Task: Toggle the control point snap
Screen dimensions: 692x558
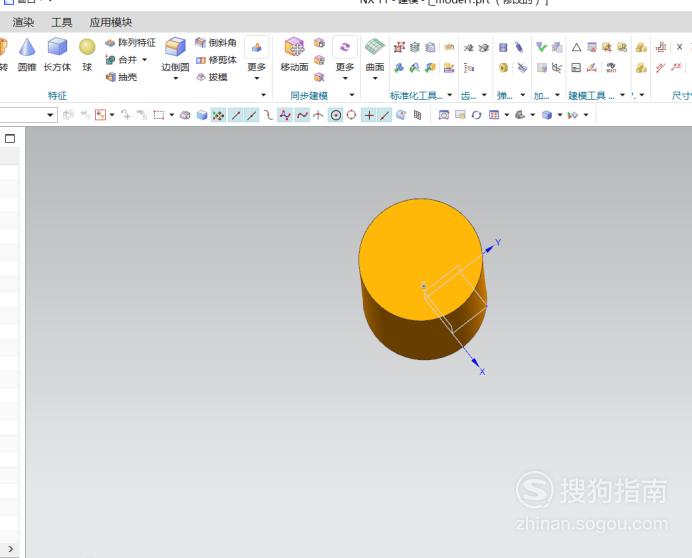Action: pyautogui.click(x=268, y=115)
